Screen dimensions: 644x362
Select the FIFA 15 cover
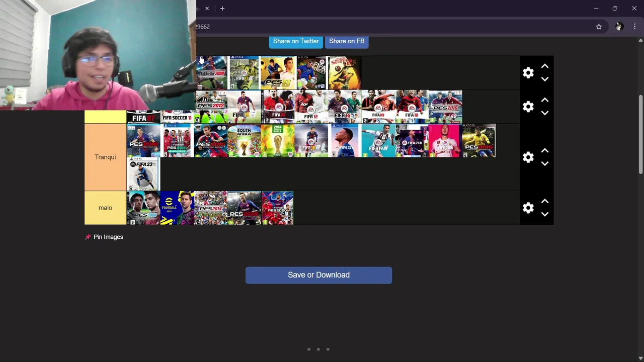tap(244, 107)
